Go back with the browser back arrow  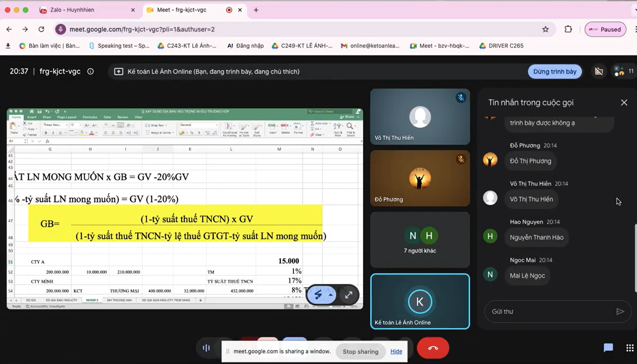coord(9,29)
